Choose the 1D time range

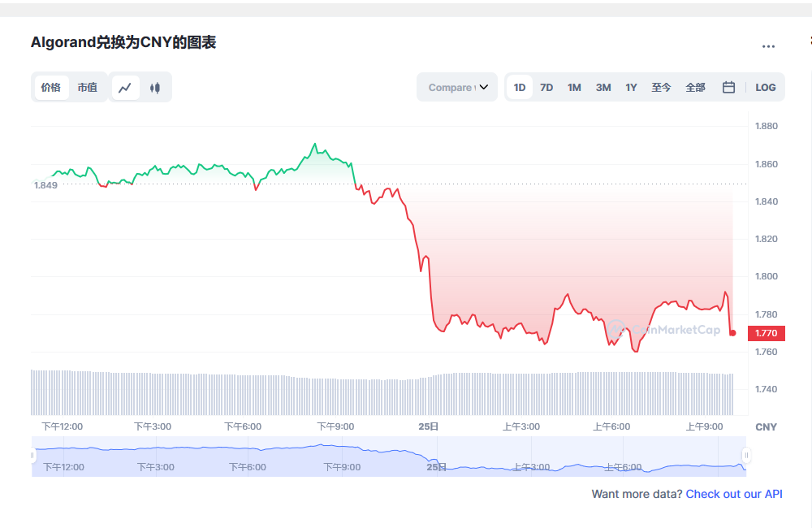coord(520,88)
